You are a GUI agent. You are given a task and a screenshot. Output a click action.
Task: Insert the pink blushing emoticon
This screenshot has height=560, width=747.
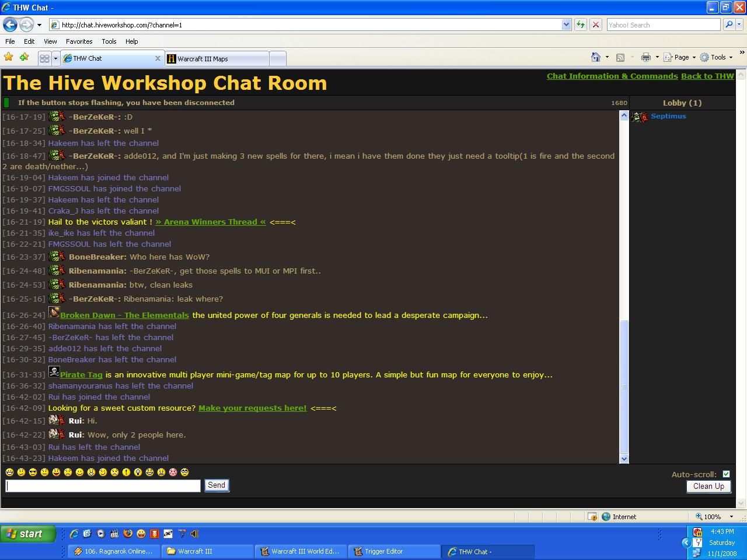click(x=173, y=472)
